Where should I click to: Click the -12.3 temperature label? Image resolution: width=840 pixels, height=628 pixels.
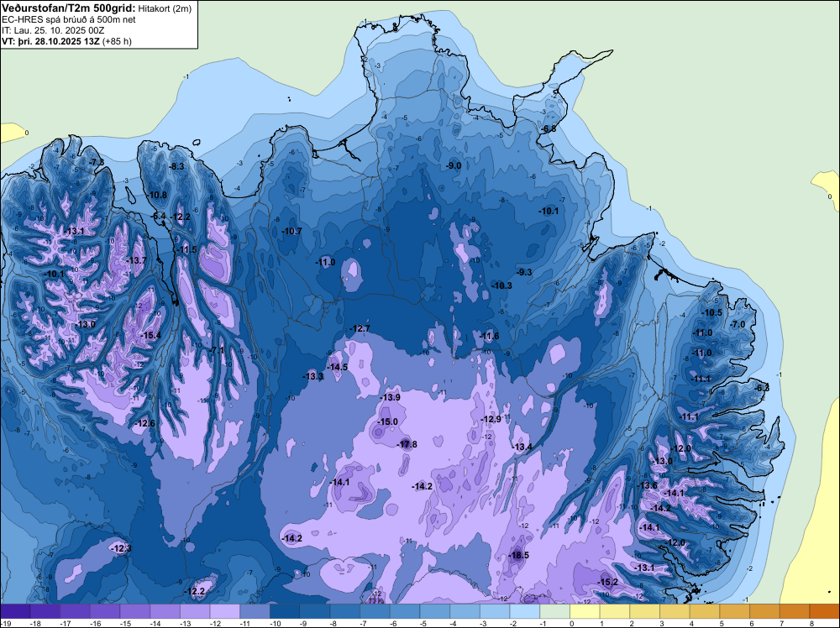(x=121, y=548)
